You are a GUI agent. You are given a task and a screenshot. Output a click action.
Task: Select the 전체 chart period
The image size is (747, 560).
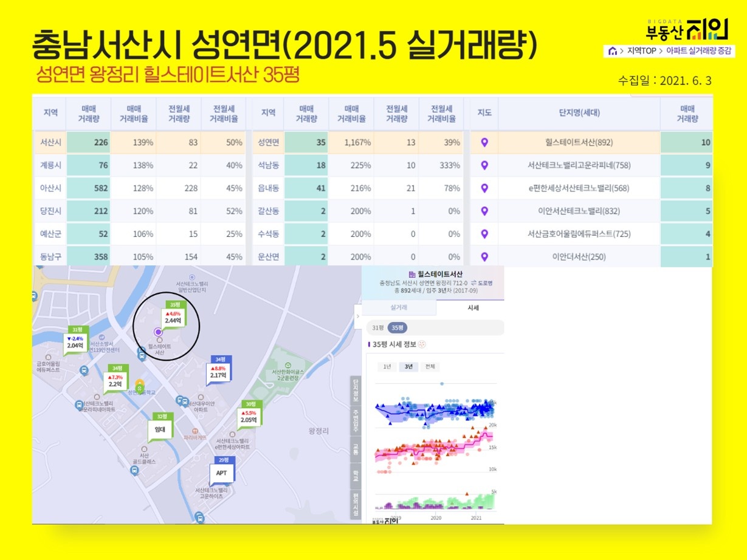[430, 367]
